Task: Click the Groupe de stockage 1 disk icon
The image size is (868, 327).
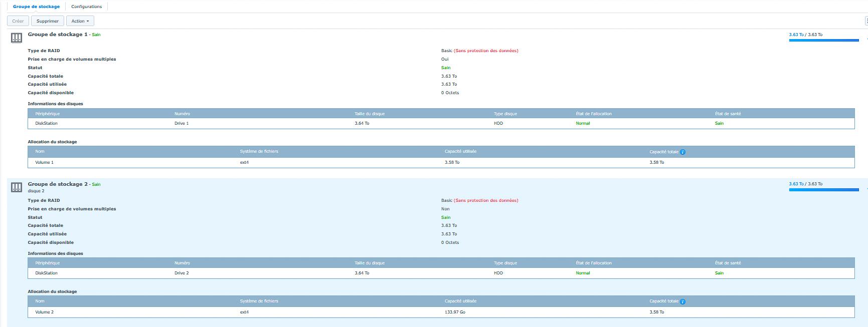Action: [x=16, y=38]
